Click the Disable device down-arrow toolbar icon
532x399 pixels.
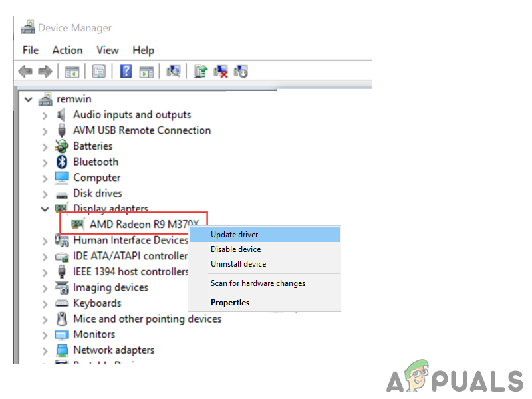click(241, 71)
